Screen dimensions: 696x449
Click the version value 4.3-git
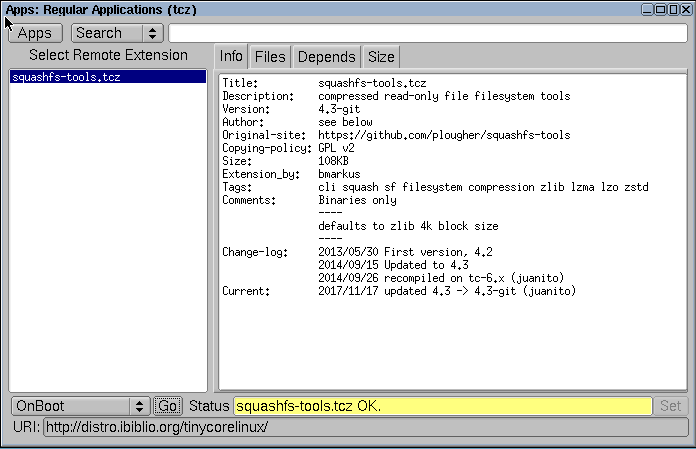click(339, 109)
